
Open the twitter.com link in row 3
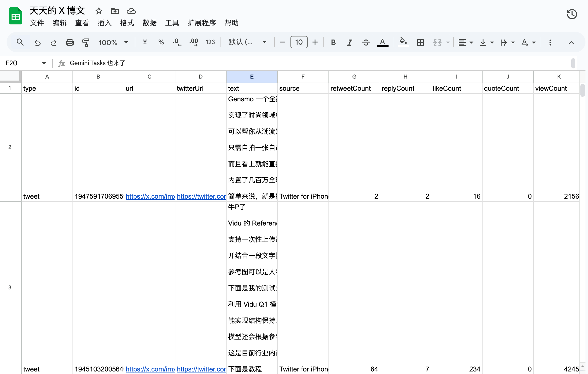[201, 369]
